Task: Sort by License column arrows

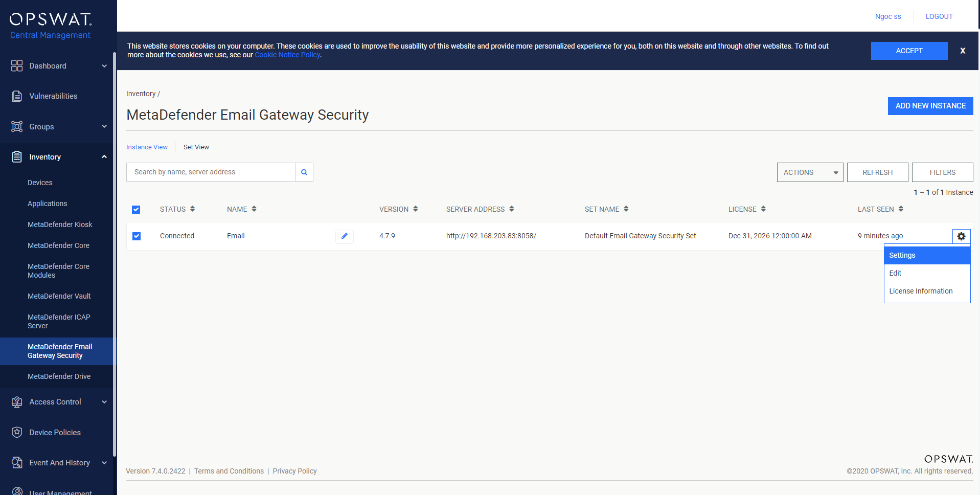Action: [x=763, y=209]
